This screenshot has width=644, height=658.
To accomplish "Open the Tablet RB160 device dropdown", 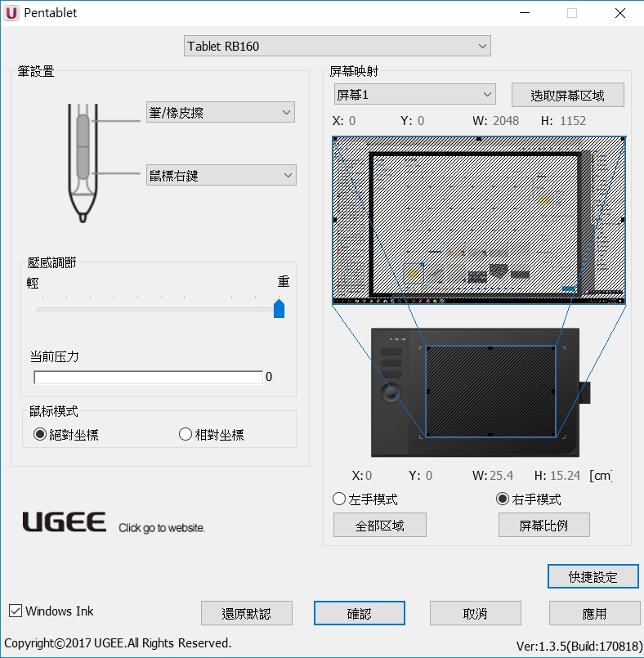I will [337, 46].
